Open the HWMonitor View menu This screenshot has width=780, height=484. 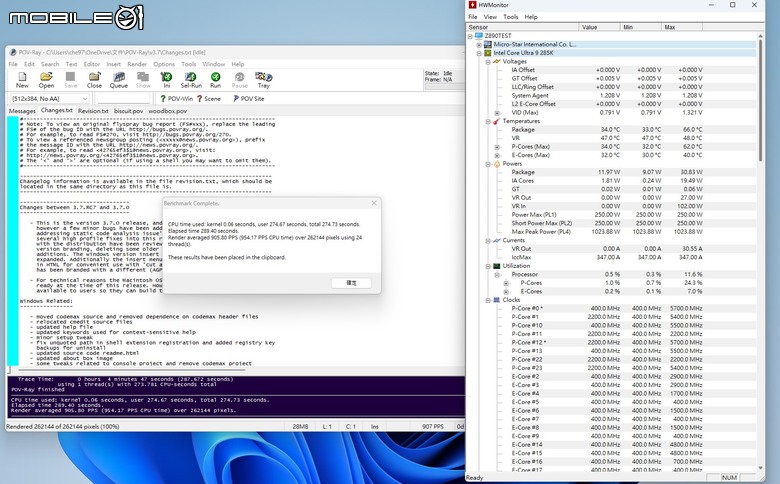coord(490,17)
